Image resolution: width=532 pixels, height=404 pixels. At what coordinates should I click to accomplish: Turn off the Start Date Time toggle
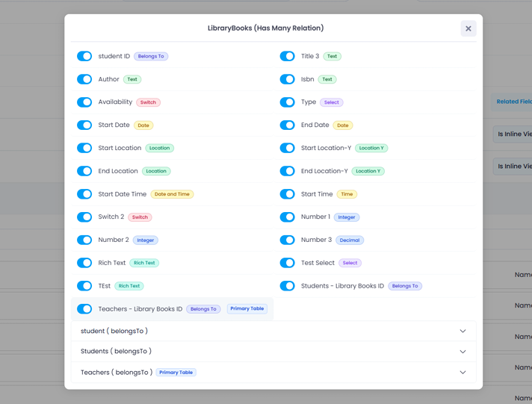(84, 194)
